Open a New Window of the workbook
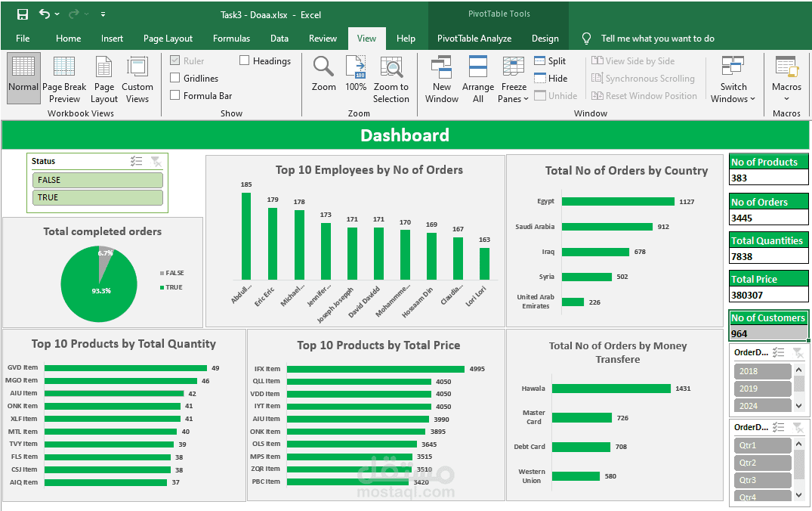 [x=442, y=76]
